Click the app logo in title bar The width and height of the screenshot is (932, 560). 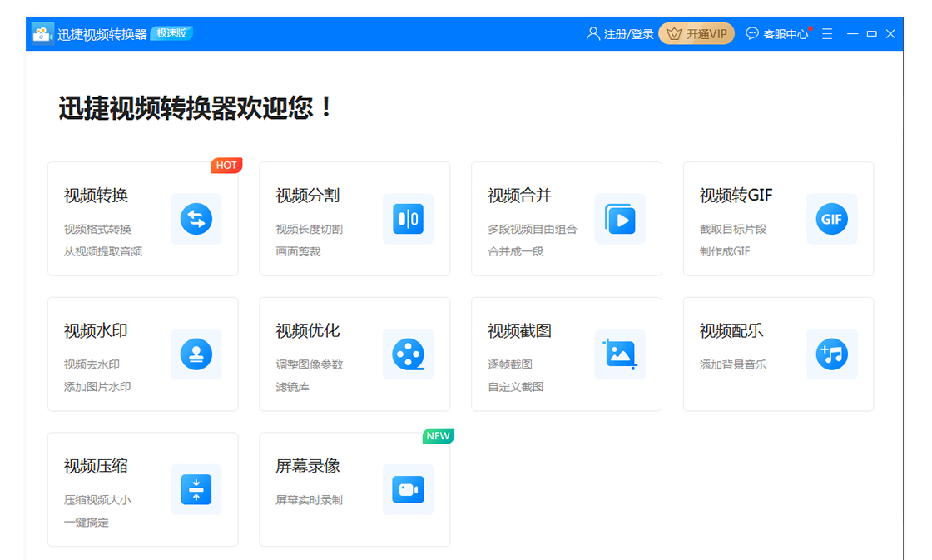pyautogui.click(x=42, y=34)
